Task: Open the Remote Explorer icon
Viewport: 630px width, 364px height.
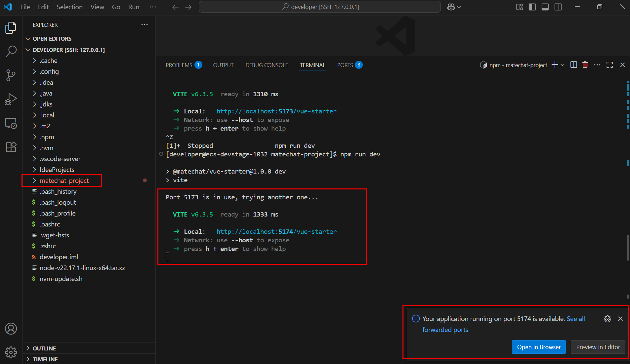Action: 11,123
